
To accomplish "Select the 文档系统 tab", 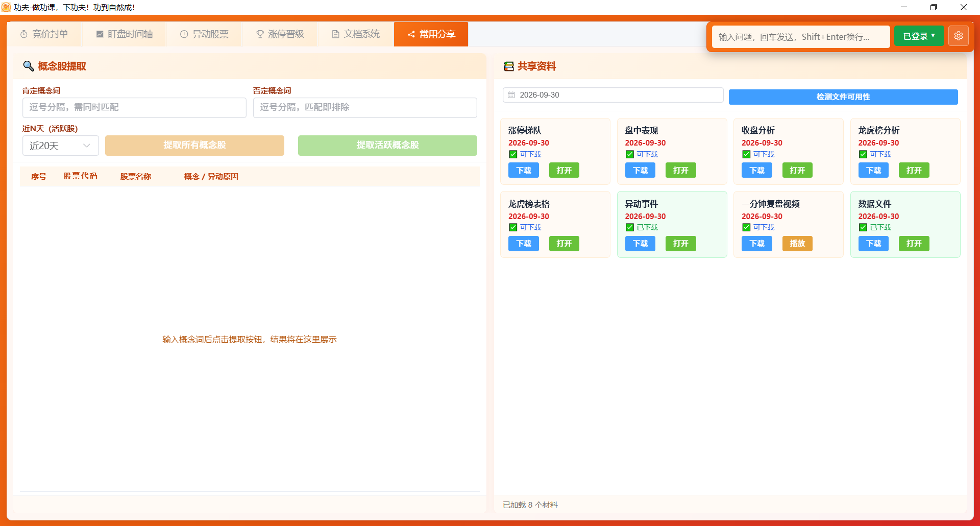I will 356,34.
